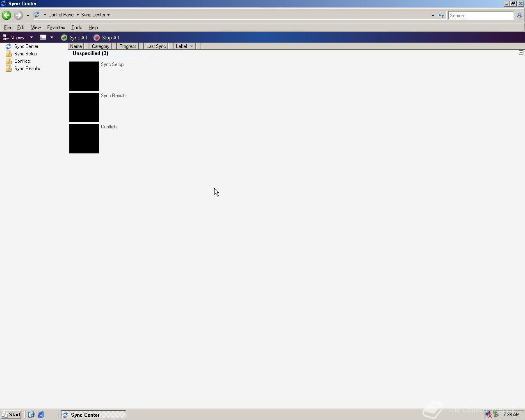
Task: Select the Conflicts item thumbnail
Action: (84, 139)
